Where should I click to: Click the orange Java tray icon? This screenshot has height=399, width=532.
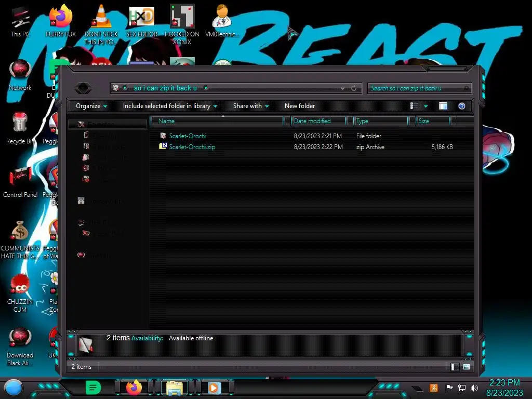[434, 388]
